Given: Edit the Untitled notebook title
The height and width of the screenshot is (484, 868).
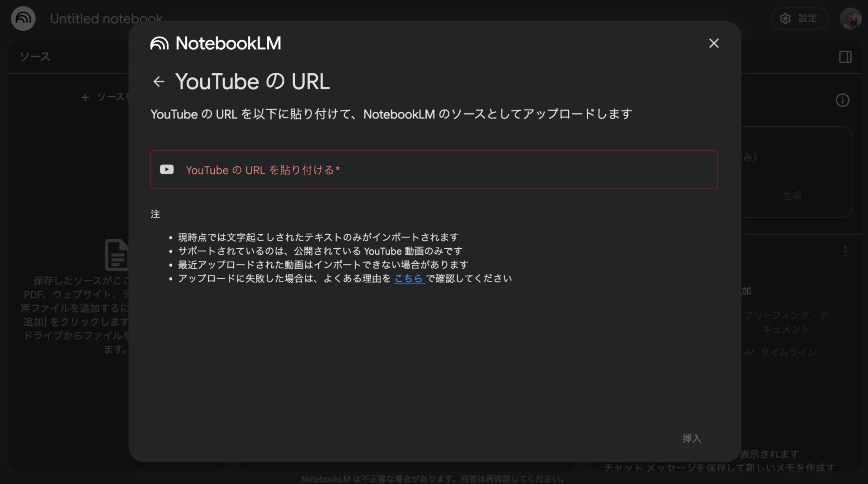Looking at the screenshot, I should coord(106,19).
